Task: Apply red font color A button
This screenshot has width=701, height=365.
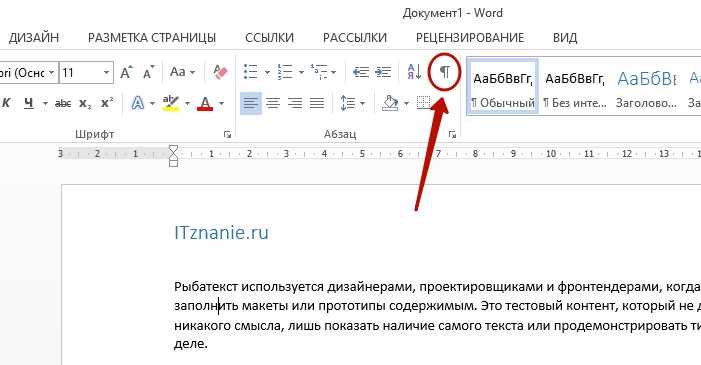Action: click(205, 104)
